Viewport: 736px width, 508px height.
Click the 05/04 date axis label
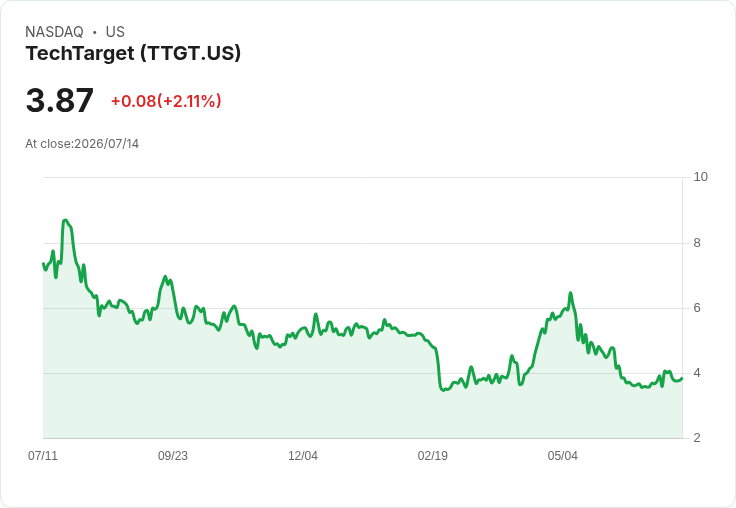coord(562,455)
